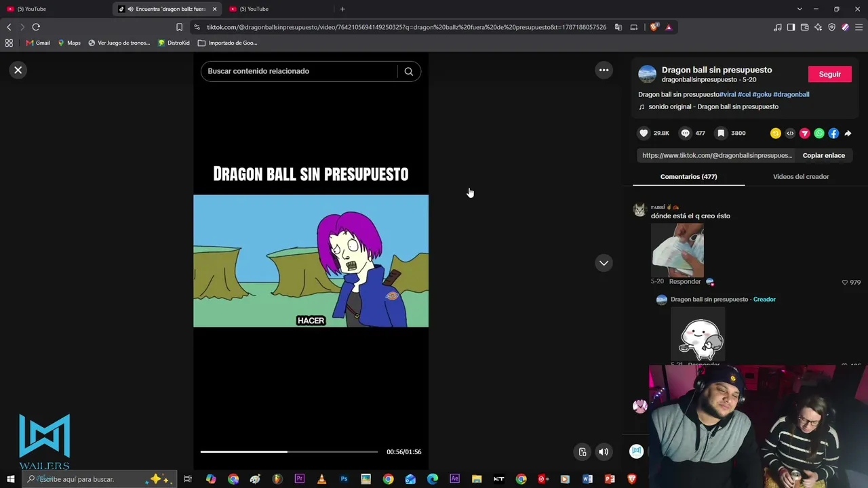Open the Windows Start menu
The image size is (868, 488).
10,479
